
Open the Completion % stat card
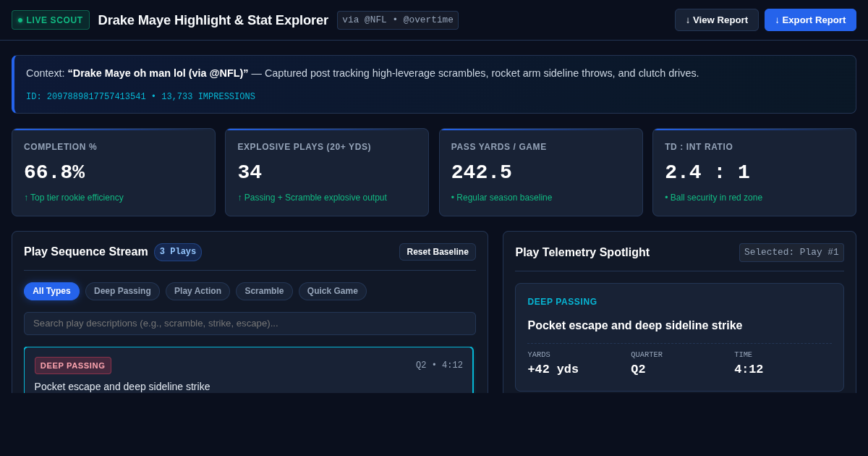(x=114, y=172)
